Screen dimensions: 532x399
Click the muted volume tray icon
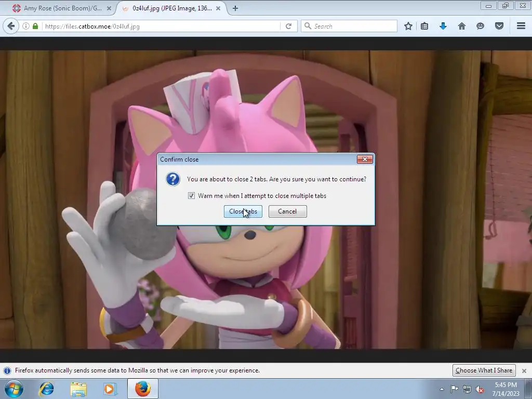pos(480,389)
